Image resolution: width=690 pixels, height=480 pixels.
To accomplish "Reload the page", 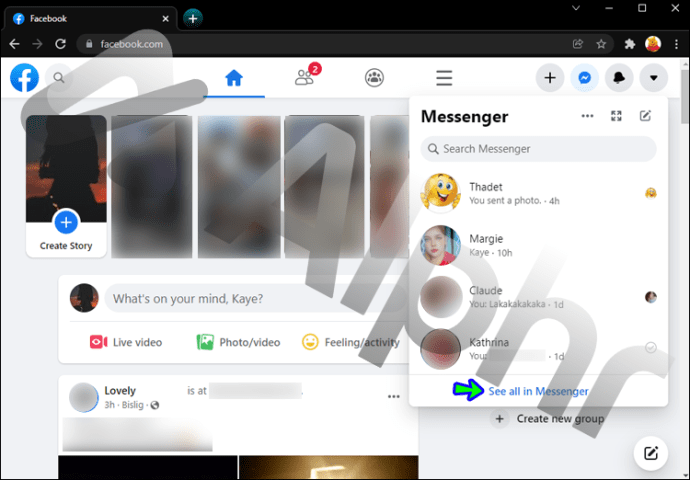I will (61, 44).
